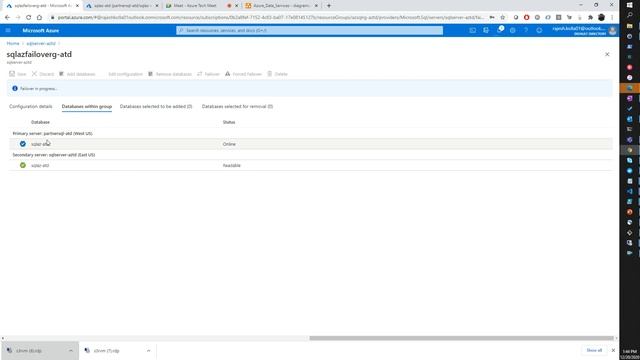Select the Databases within group tab
Screen dimensions: 640x360
(x=87, y=107)
